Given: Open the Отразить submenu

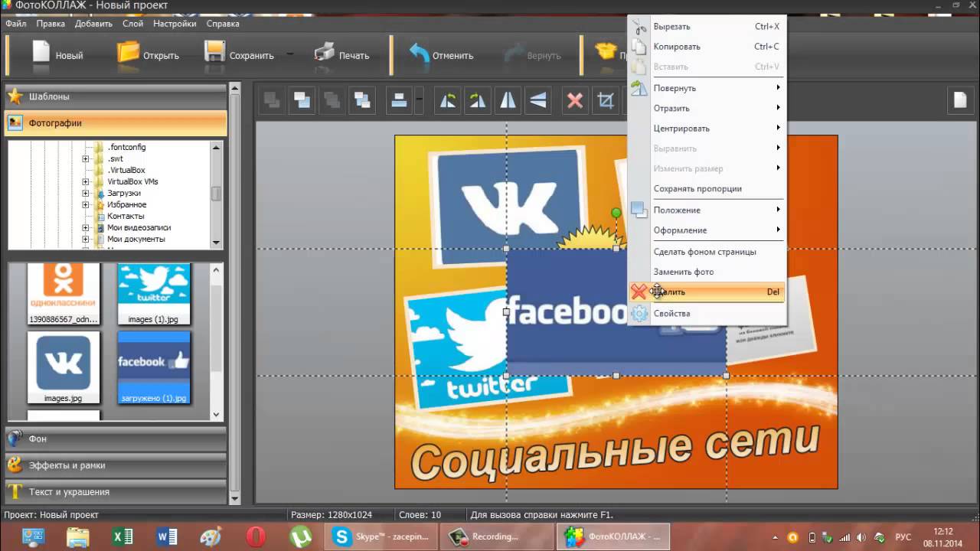Looking at the screenshot, I should point(706,108).
